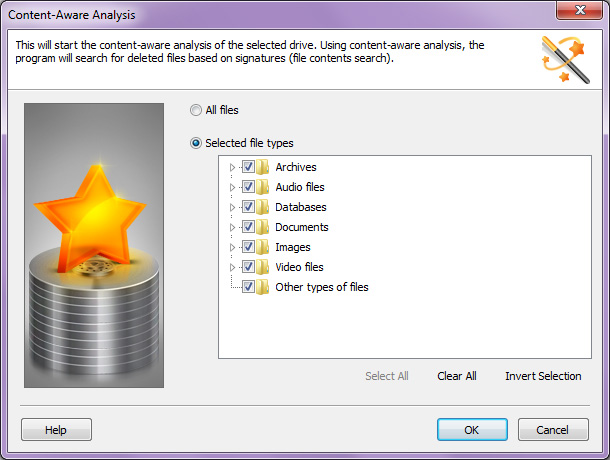Click the Images folder icon
The image size is (610, 460).
click(x=263, y=247)
